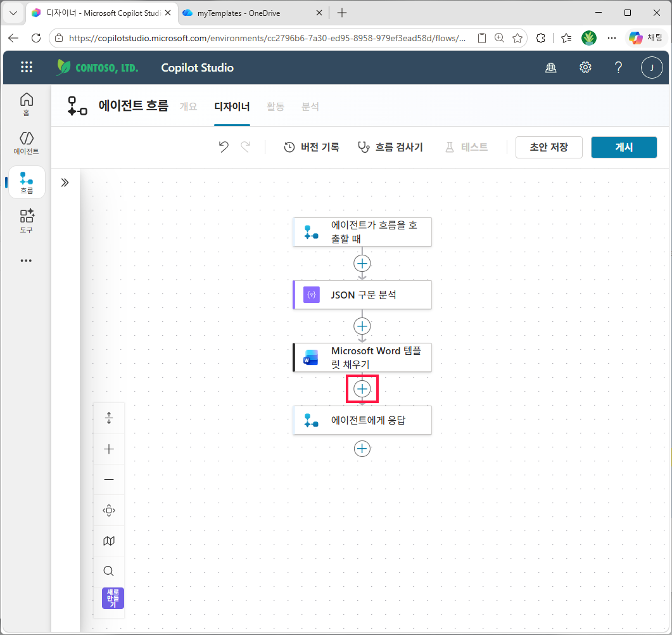Select the JSON 구문 분석 action card
This screenshot has width=672, height=635.
coord(362,295)
